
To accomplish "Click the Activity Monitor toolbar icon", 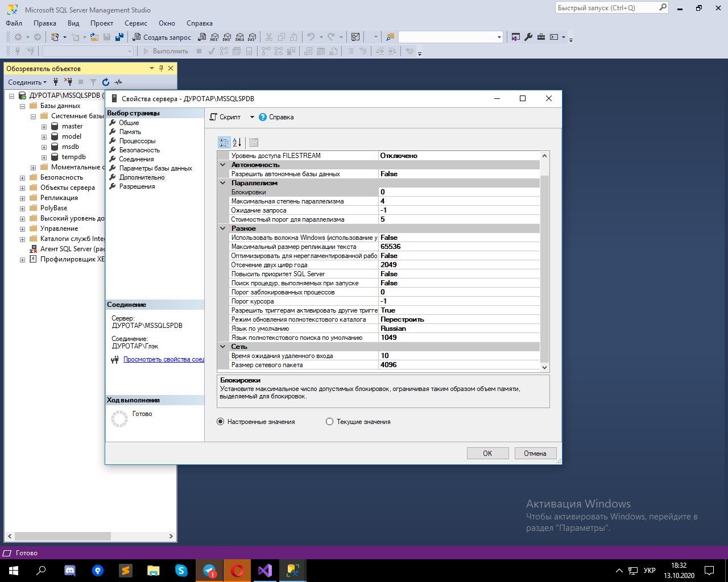I will click(x=355, y=37).
